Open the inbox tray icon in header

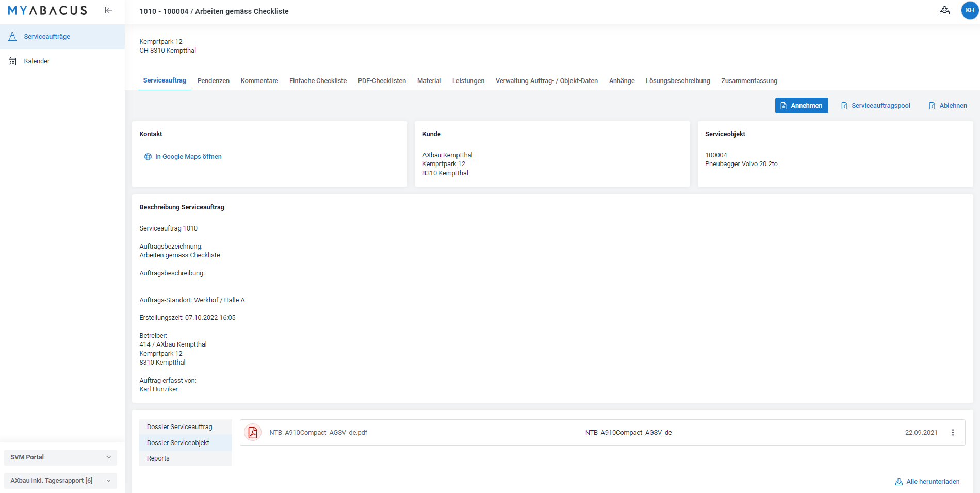[944, 10]
